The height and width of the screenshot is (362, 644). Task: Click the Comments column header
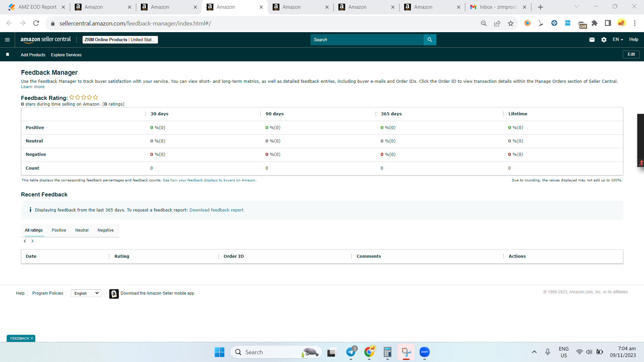[x=369, y=256]
